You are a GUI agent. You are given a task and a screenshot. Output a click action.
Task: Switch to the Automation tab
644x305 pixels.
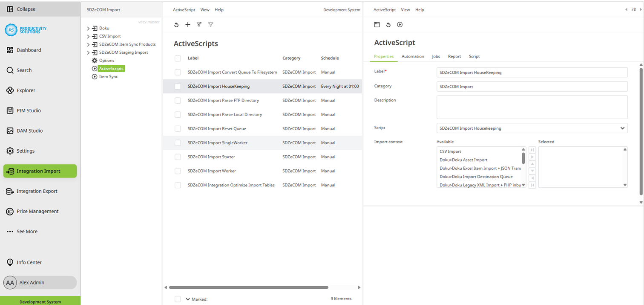pos(412,56)
